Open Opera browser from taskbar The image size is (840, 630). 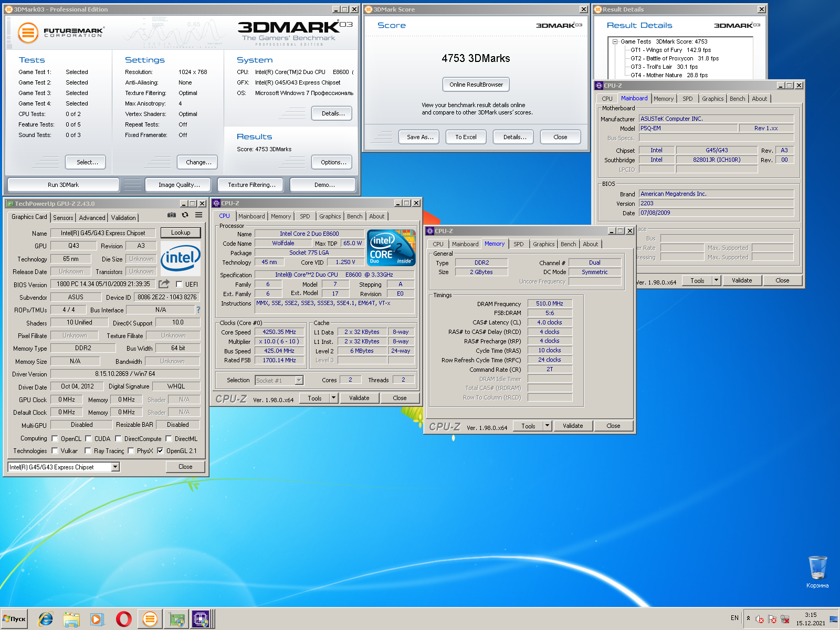(x=123, y=619)
